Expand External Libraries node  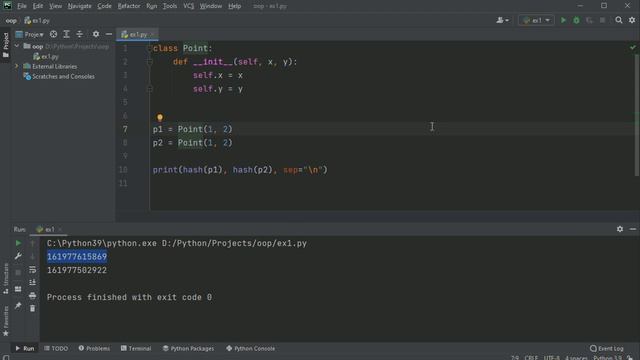coord(17,66)
